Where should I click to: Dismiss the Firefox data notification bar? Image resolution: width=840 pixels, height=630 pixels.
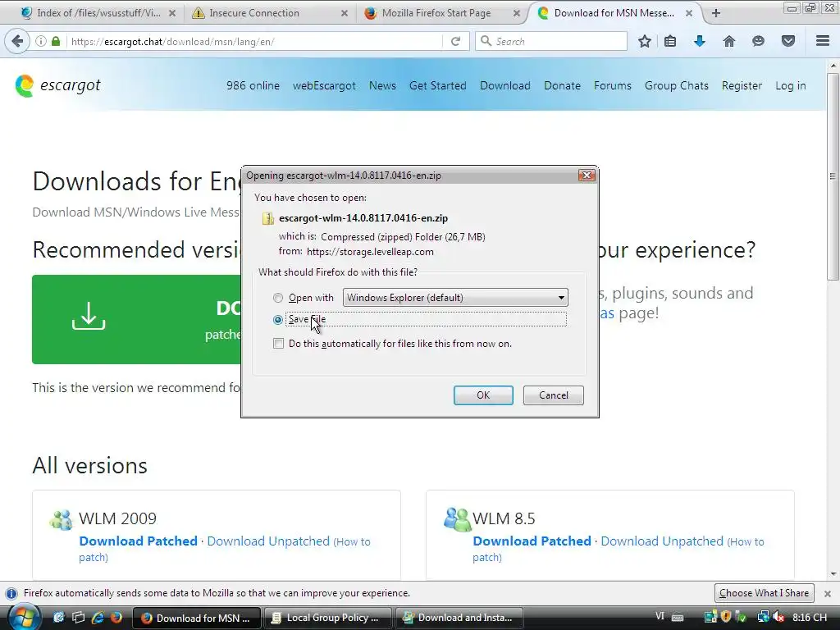[827, 594]
